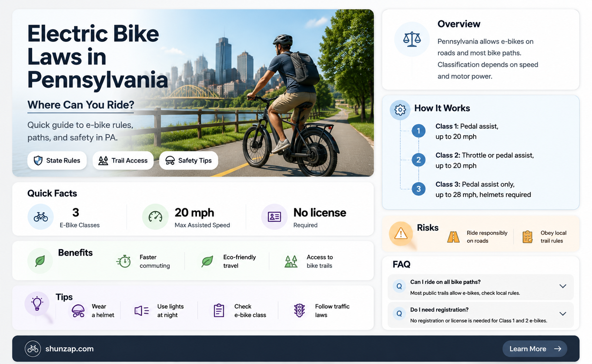
Task: Click the arrow icon in Learn More
Action: pyautogui.click(x=558, y=349)
